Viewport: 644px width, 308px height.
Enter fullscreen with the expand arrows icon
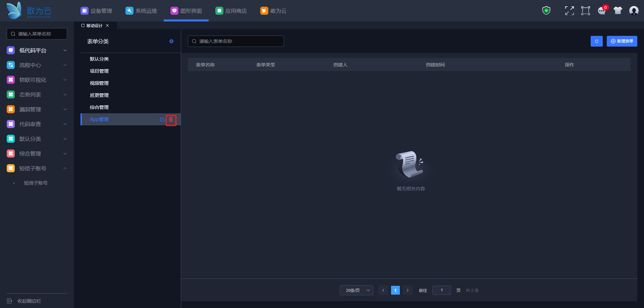click(x=569, y=11)
